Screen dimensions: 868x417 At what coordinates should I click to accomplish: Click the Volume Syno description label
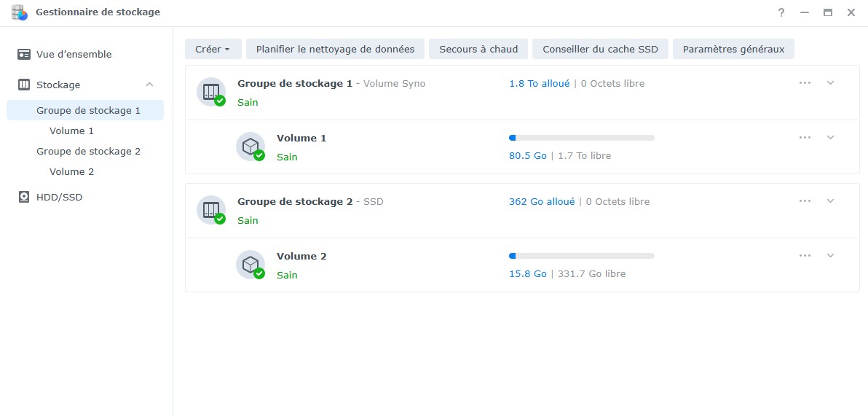coord(395,84)
